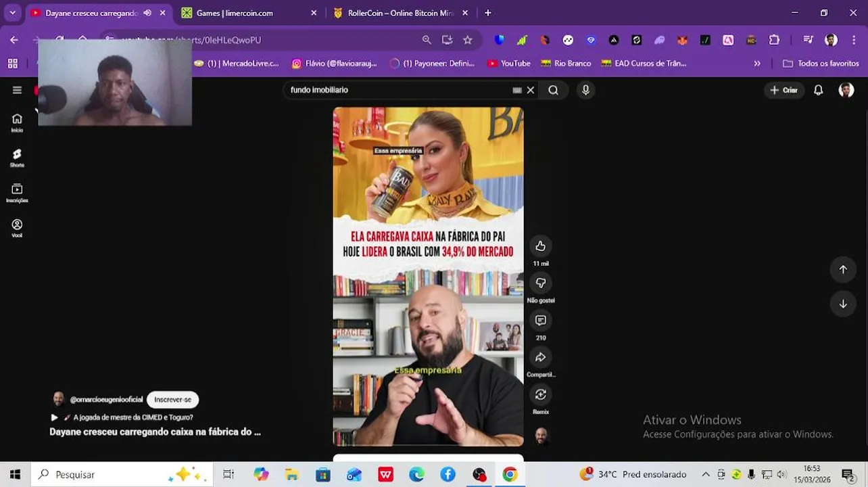Open the MercadoLivre bookmark
This screenshot has height=487, width=868.
[x=237, y=64]
